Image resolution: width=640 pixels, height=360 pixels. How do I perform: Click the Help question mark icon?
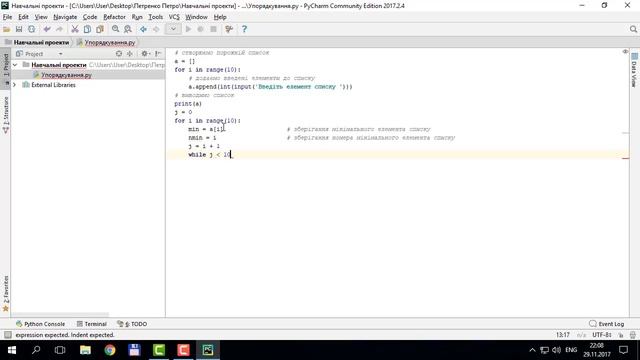click(x=244, y=29)
